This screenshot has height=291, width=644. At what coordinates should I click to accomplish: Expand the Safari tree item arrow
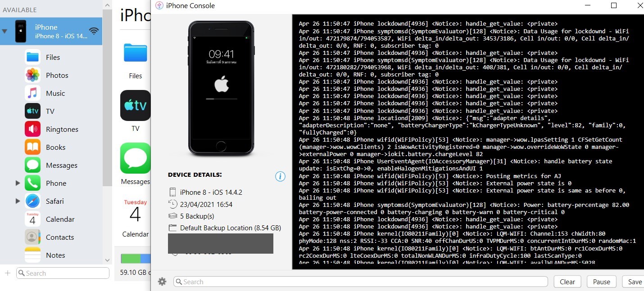(x=18, y=201)
